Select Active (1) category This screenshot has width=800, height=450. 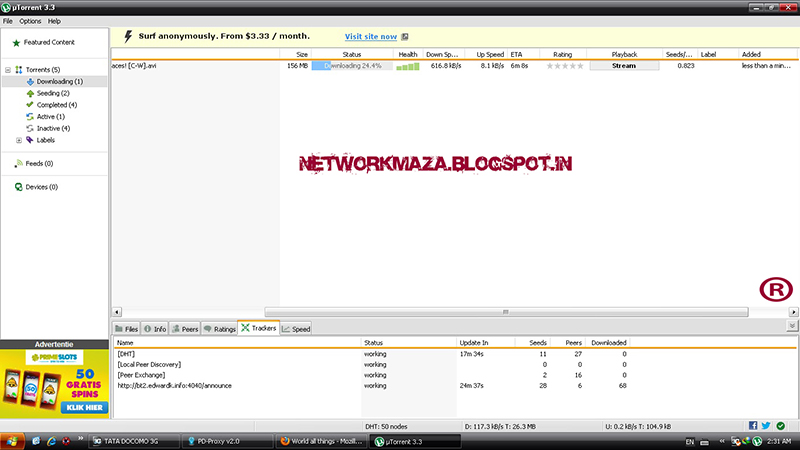click(x=50, y=117)
